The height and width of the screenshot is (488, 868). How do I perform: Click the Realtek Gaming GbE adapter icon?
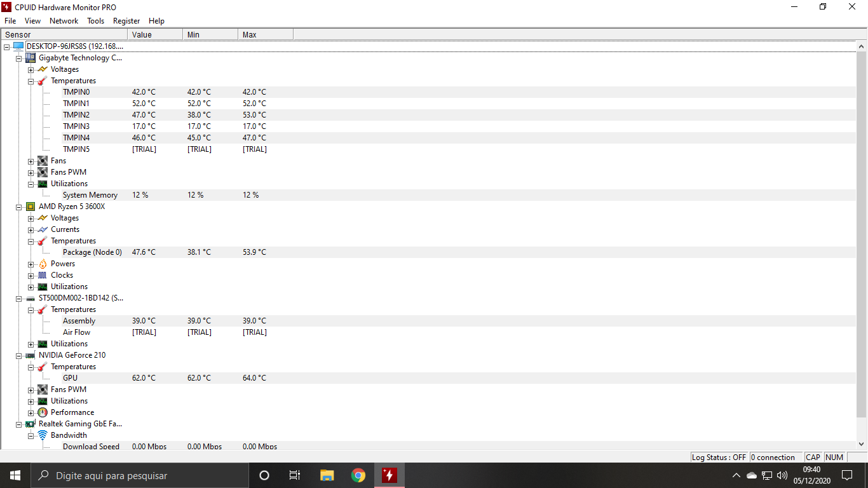[31, 424]
